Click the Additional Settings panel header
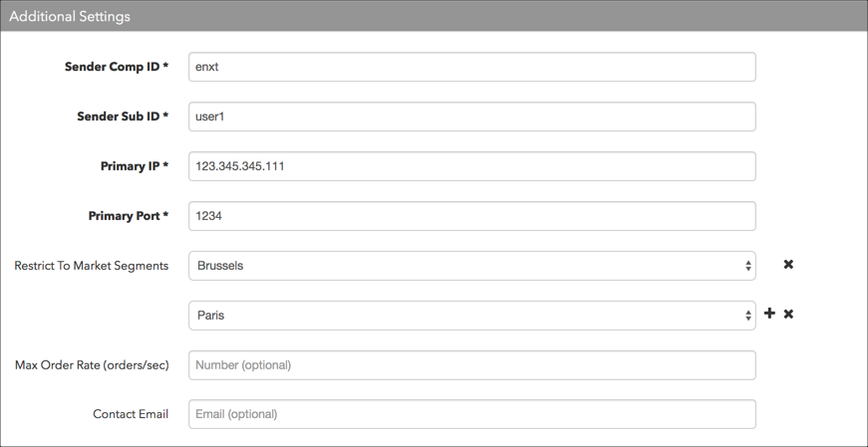Screen dimensions: 868x447 click(x=434, y=16)
